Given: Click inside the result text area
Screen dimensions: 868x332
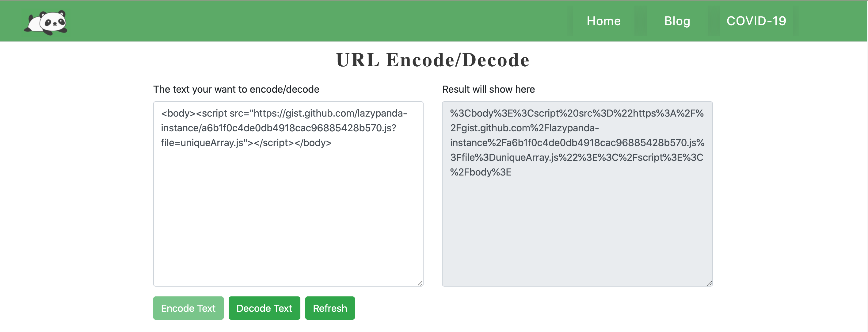Looking at the screenshot, I should coord(577,194).
